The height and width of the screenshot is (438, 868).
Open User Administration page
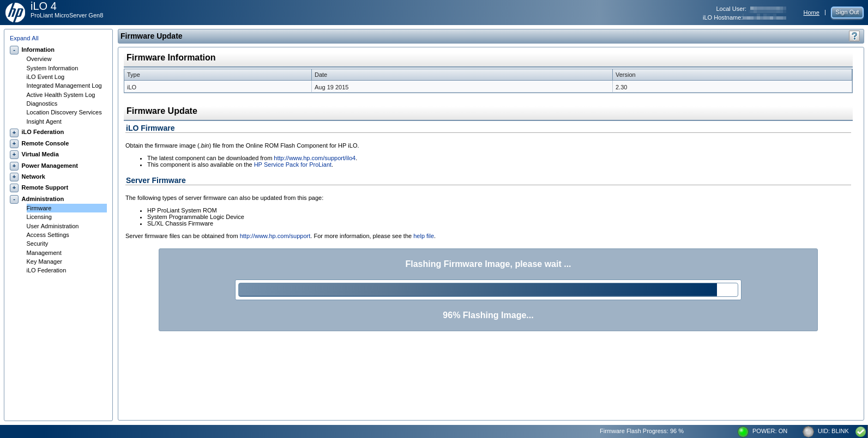click(x=52, y=226)
